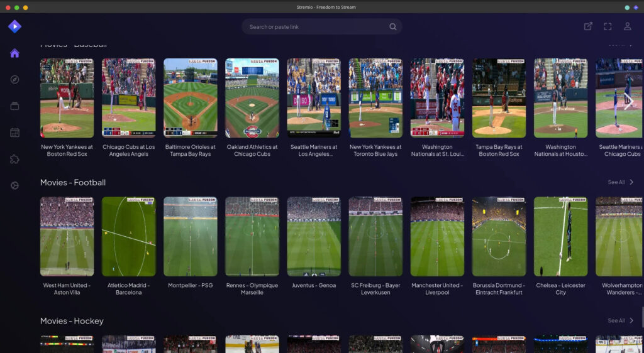Open Chelsea - Leicester City thumbnail
Screen dimensions: 644x353
click(560, 237)
